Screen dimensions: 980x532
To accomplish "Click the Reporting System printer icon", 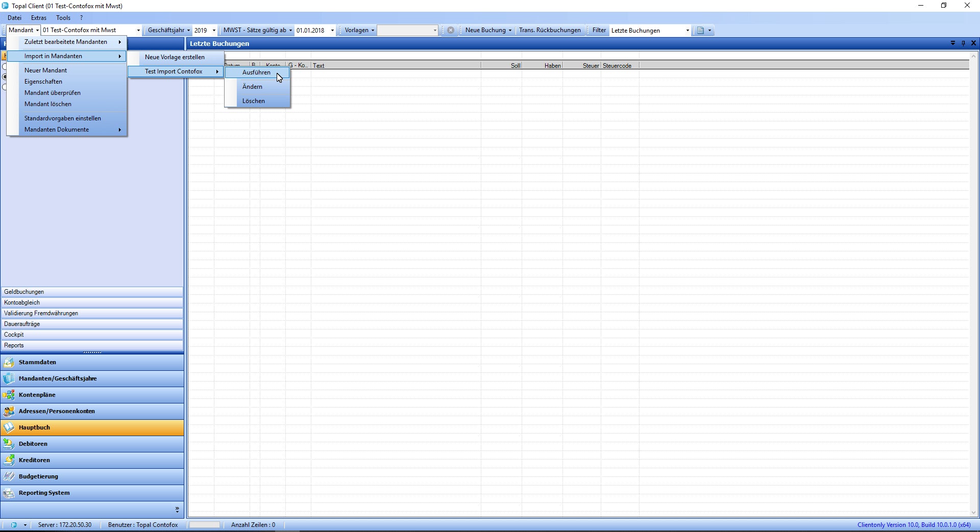I will coord(9,493).
